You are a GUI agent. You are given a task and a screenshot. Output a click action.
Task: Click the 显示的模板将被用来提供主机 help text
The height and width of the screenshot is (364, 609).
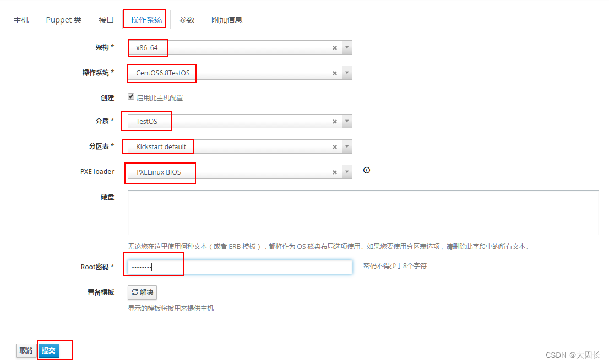coord(171,308)
